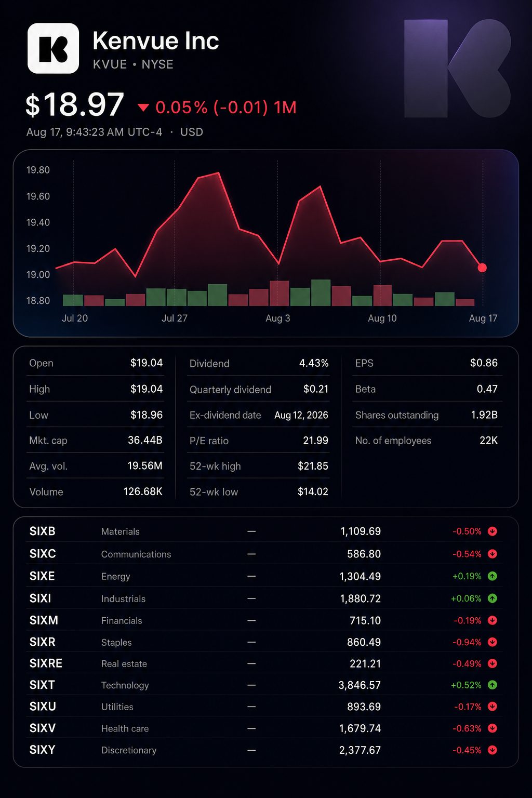
Task: Click the KVUE • NYSE ticker text
Action: 133,64
